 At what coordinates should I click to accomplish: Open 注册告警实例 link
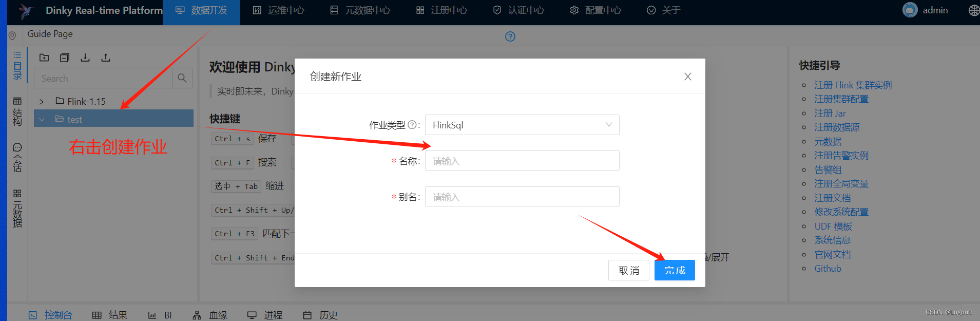pos(841,155)
